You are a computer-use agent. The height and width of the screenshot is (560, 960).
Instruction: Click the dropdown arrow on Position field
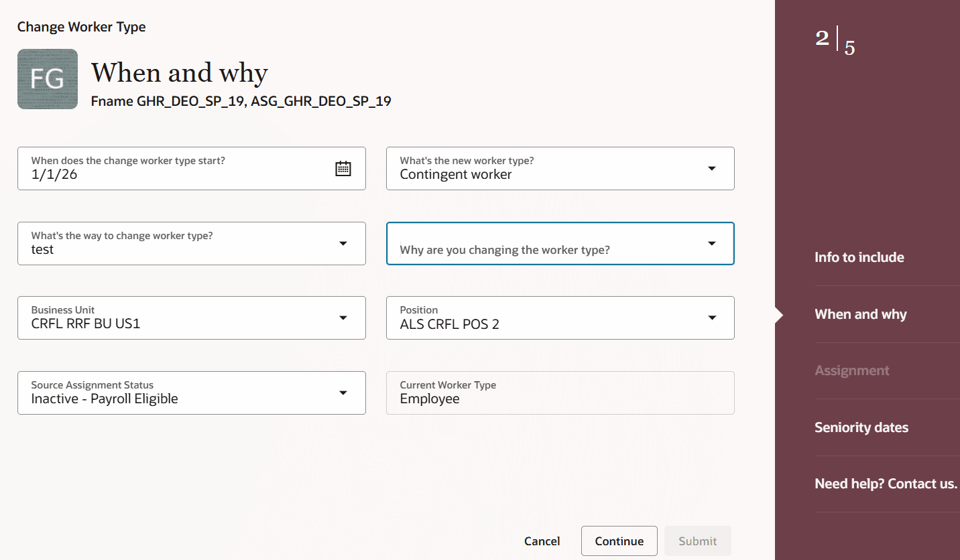tap(712, 318)
